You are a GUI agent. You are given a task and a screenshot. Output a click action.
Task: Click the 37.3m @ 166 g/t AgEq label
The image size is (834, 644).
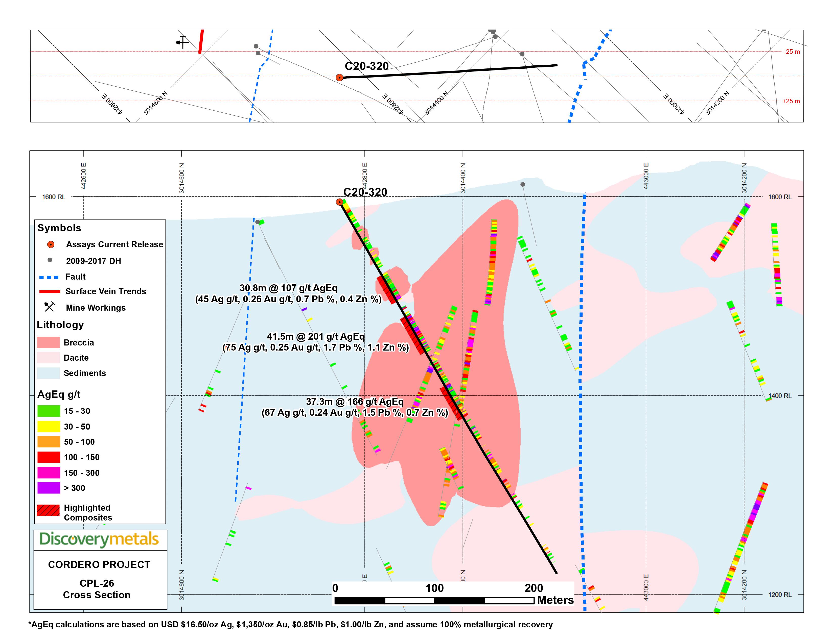(x=355, y=401)
